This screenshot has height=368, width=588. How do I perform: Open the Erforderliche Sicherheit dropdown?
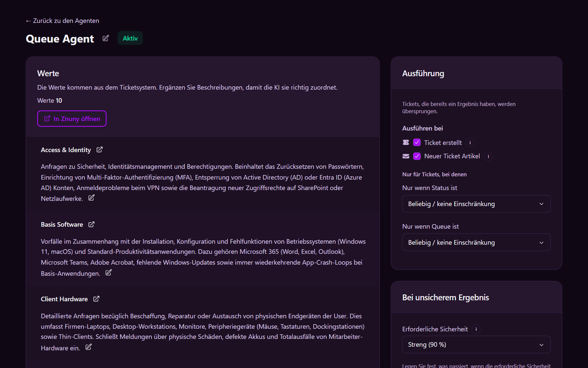pos(476,344)
